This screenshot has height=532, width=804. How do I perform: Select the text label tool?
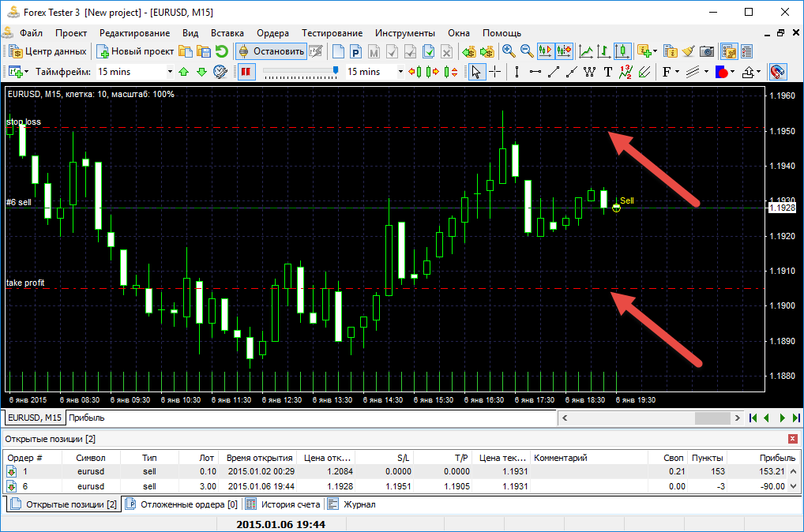point(607,72)
